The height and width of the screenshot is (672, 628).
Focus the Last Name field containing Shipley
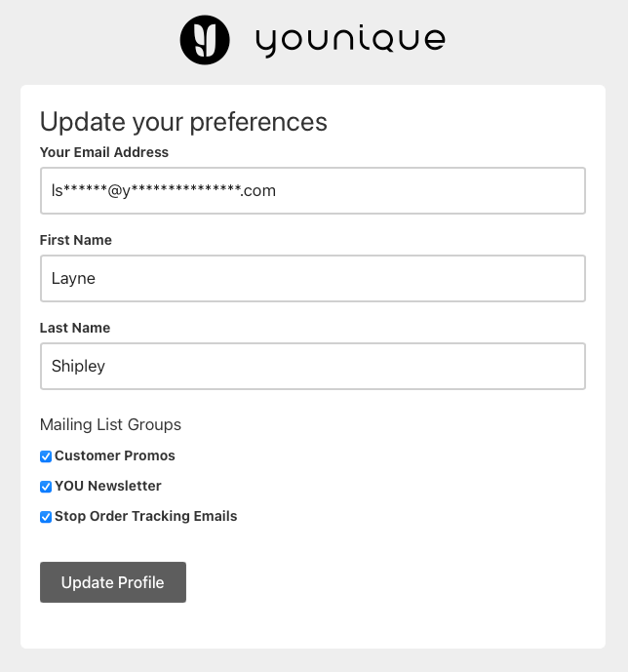tap(312, 366)
